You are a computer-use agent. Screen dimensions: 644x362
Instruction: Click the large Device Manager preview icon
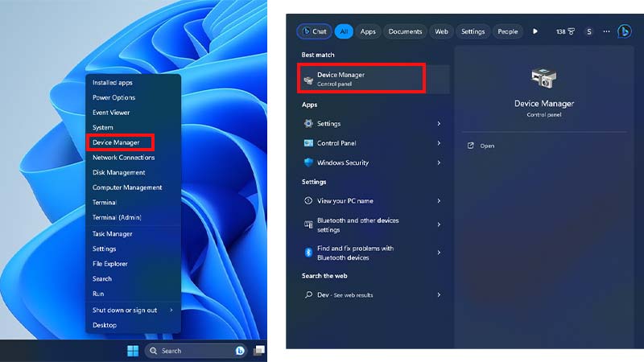click(x=544, y=78)
